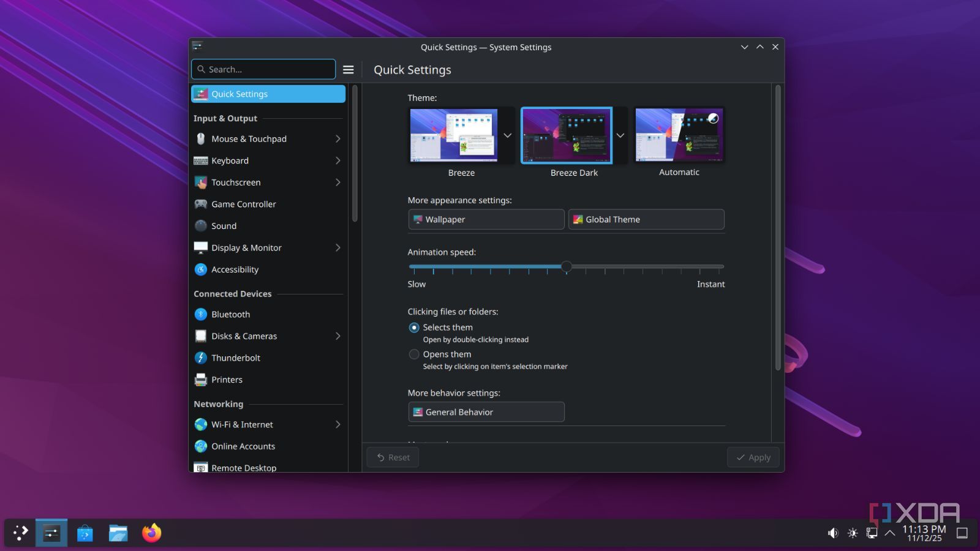Screen dimensions: 980x551
Task: Click the Wallpaper button
Action: click(486, 219)
